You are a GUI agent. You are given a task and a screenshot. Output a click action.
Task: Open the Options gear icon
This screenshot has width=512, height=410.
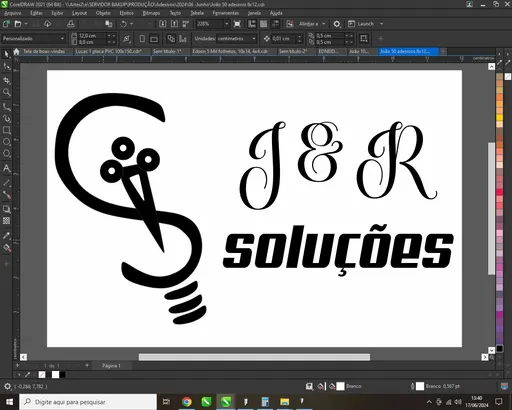(337, 24)
